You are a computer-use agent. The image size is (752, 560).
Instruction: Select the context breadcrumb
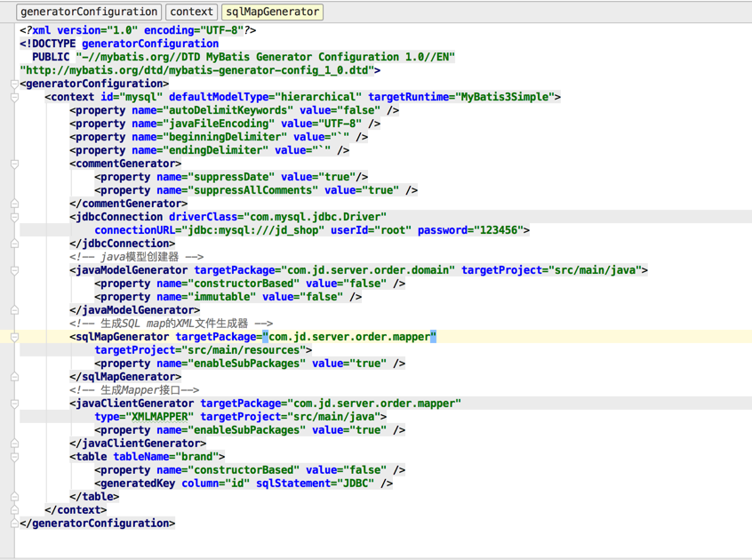point(191,12)
